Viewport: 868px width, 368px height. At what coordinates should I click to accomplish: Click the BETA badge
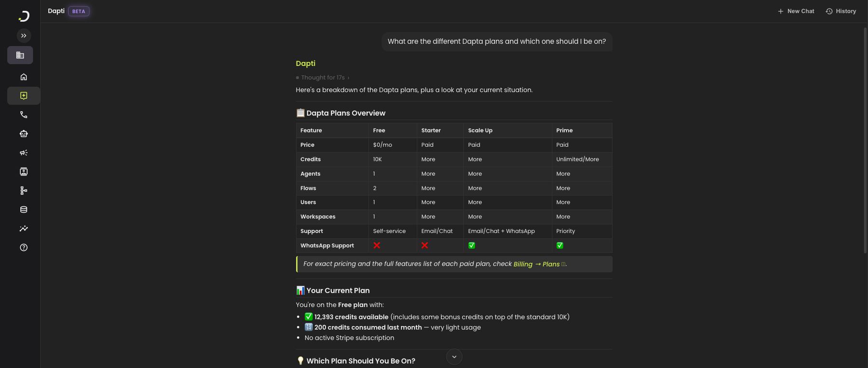point(79,11)
